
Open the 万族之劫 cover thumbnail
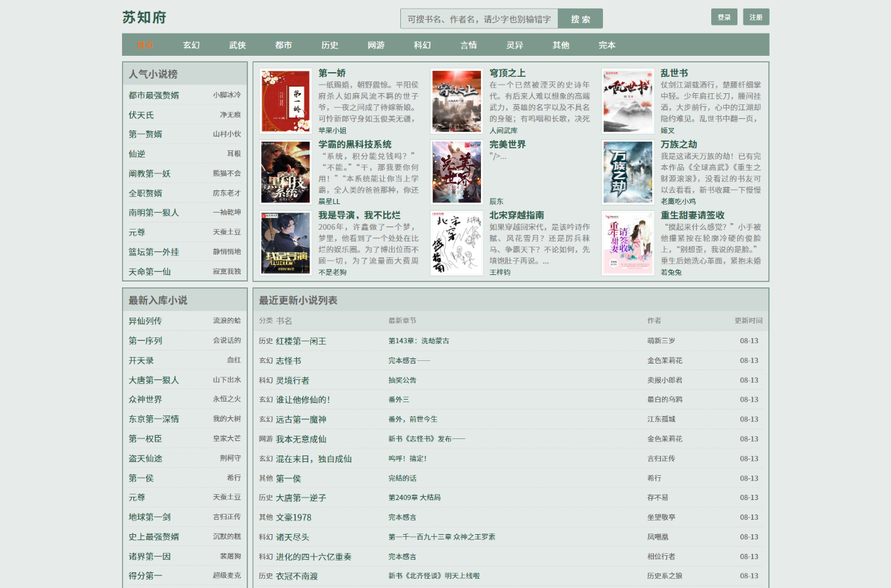628,173
